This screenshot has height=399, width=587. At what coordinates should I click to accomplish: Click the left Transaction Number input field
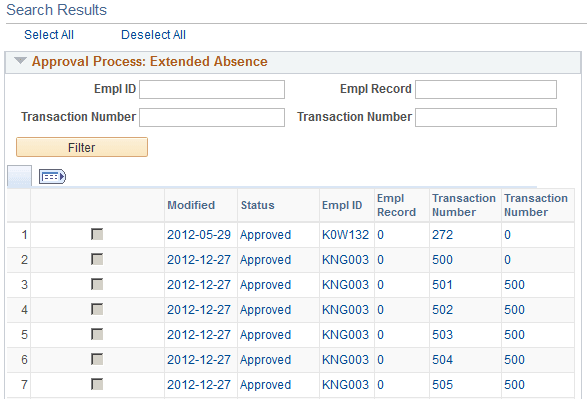212,118
